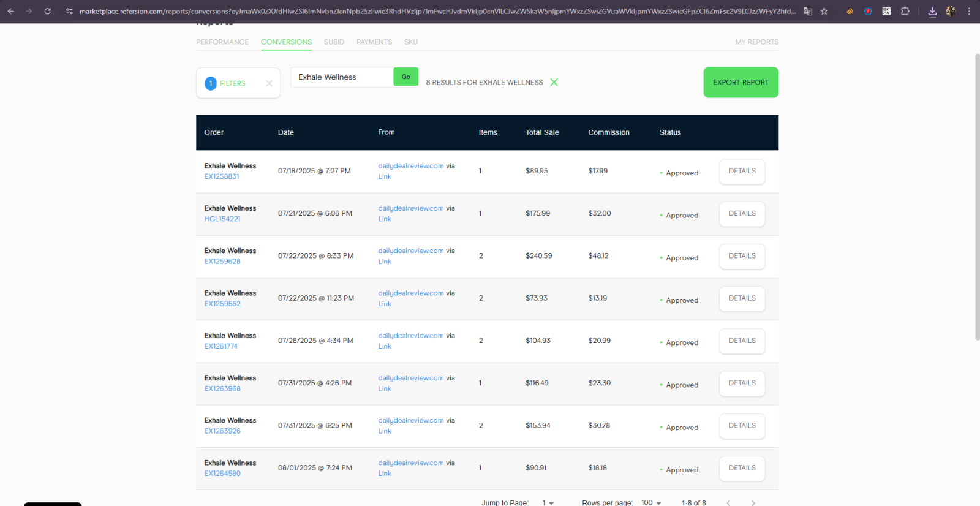The width and height of the screenshot is (980, 506).
Task: Open order link EX1259552
Action: pyautogui.click(x=222, y=304)
